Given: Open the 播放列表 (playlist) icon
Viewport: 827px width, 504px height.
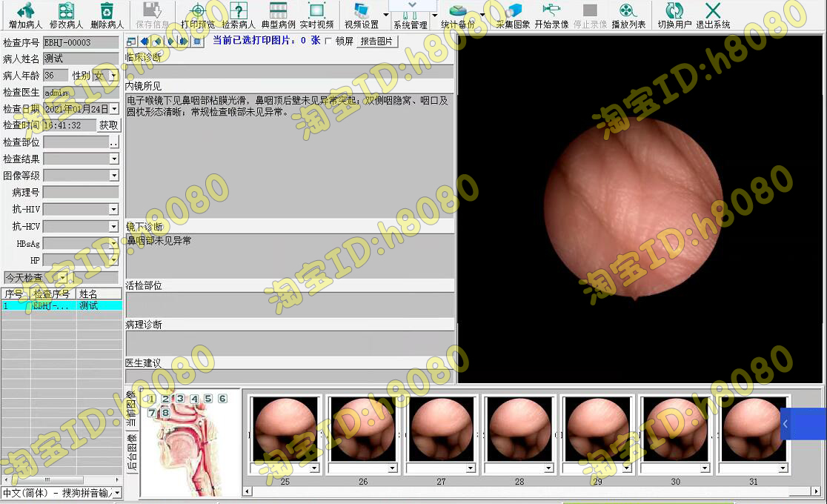Looking at the screenshot, I should [628, 15].
